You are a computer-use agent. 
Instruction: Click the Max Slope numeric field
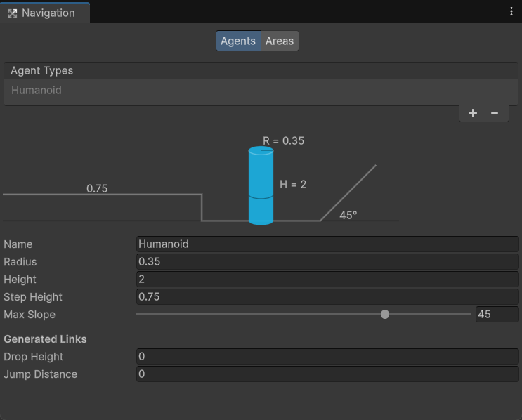point(497,315)
